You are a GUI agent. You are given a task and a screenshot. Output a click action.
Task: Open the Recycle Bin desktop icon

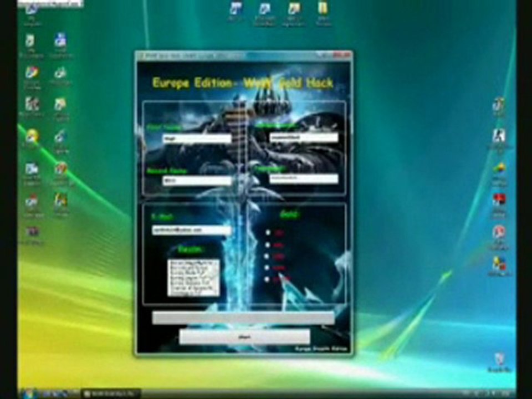(499, 362)
